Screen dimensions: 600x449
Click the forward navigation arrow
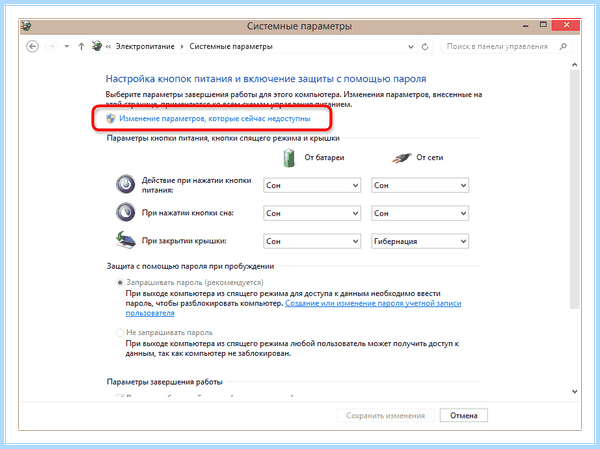(51, 47)
